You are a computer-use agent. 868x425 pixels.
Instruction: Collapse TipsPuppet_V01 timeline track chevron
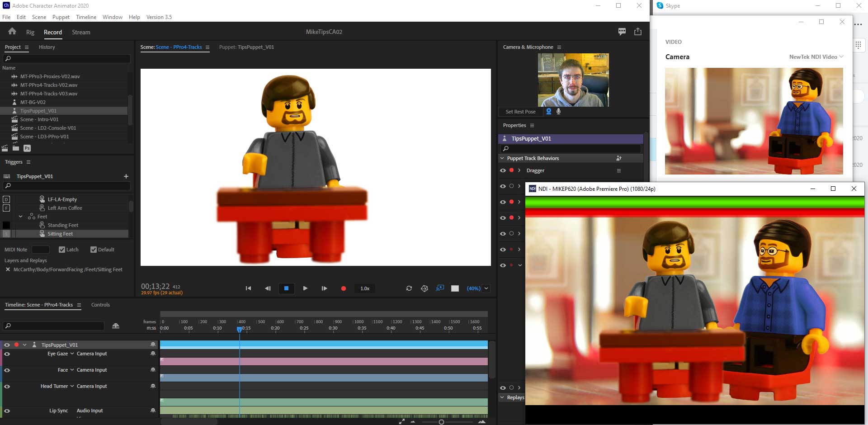pyautogui.click(x=25, y=345)
